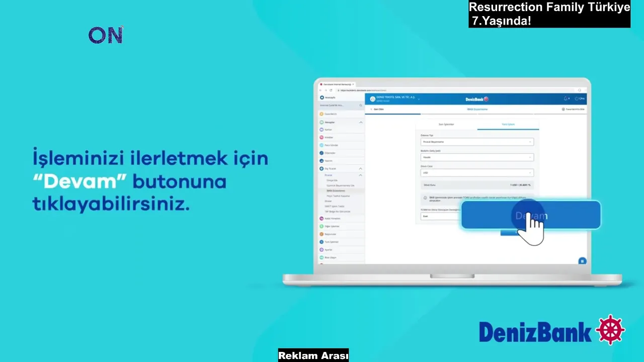644x362 pixels.
Task: Collapse the Dış Ticaret section chevron
Action: click(x=361, y=168)
